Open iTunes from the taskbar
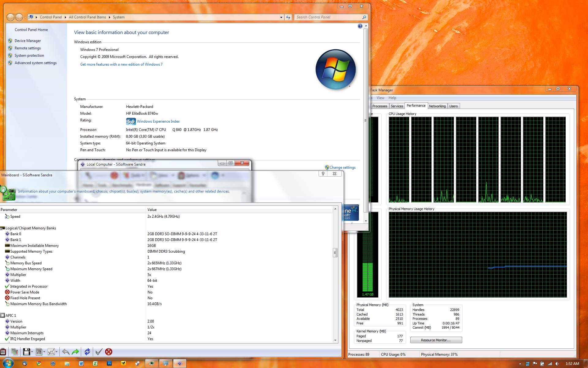The image size is (588, 368). tap(53, 363)
